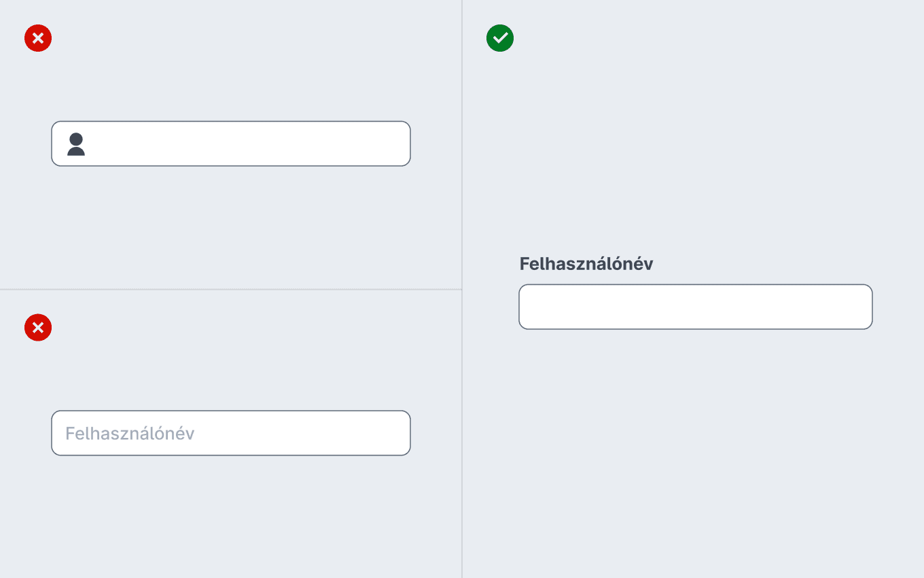Select the horizontal divider between the two incorrect examples
924x578 pixels.
[x=231, y=290]
